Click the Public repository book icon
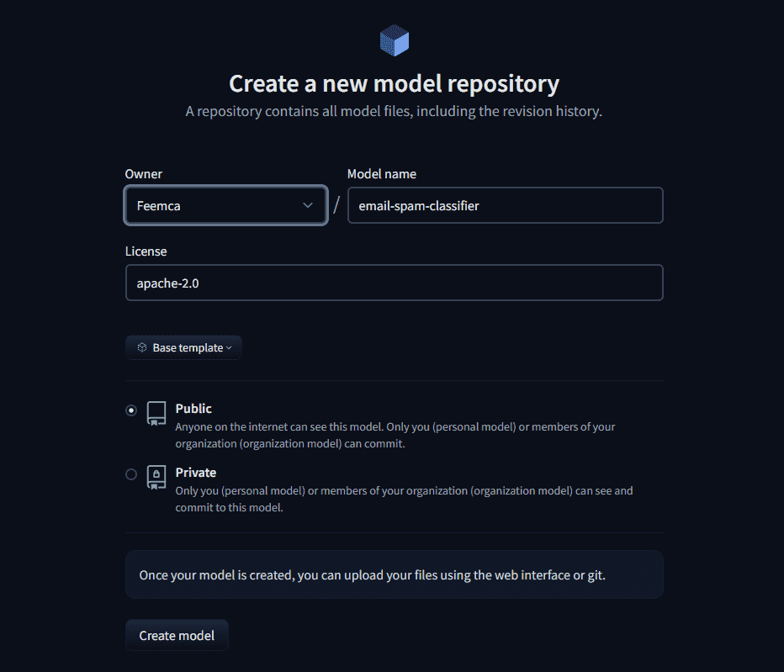Viewport: 784px width, 672px height. click(156, 413)
